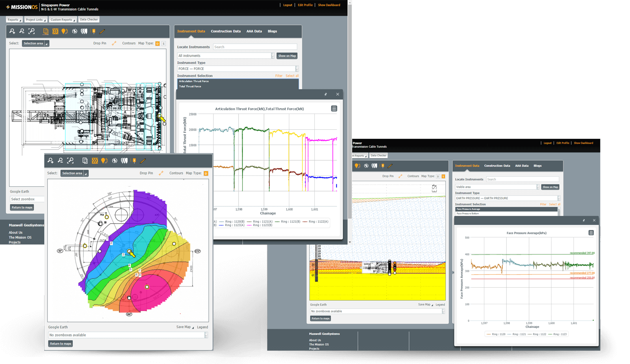Open EARTH PRESSURE instrument type dropdown
Viewport: 630px width, 364px height.
[508, 198]
